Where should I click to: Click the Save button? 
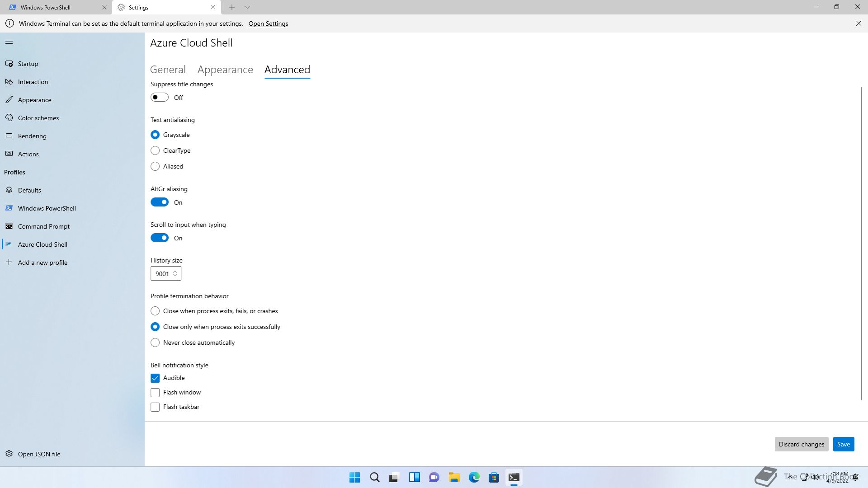tap(844, 444)
